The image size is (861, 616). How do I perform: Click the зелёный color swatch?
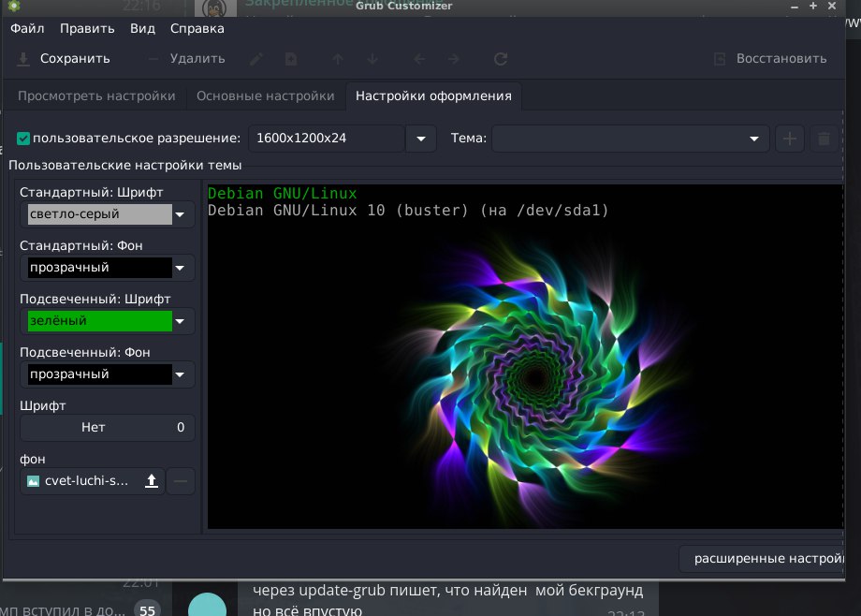coord(100,321)
